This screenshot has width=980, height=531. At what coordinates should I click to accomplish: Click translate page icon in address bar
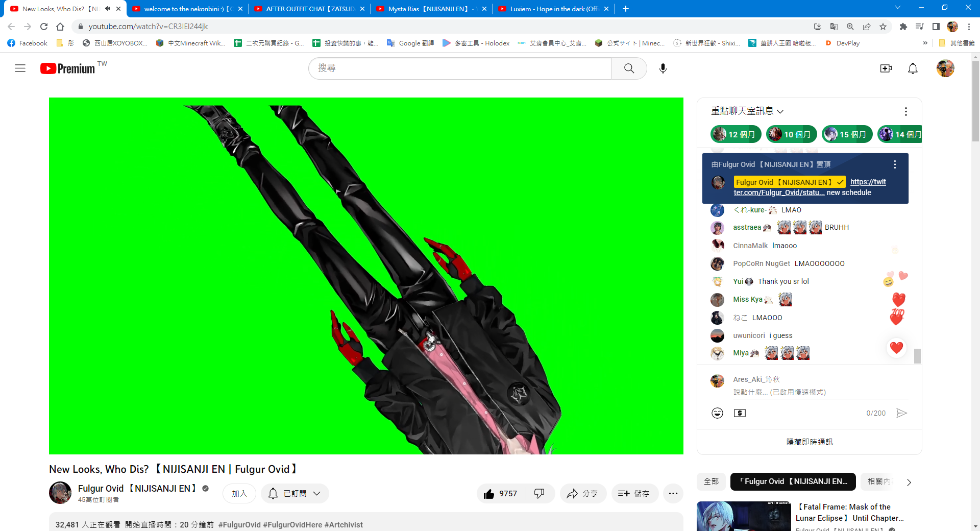click(834, 27)
